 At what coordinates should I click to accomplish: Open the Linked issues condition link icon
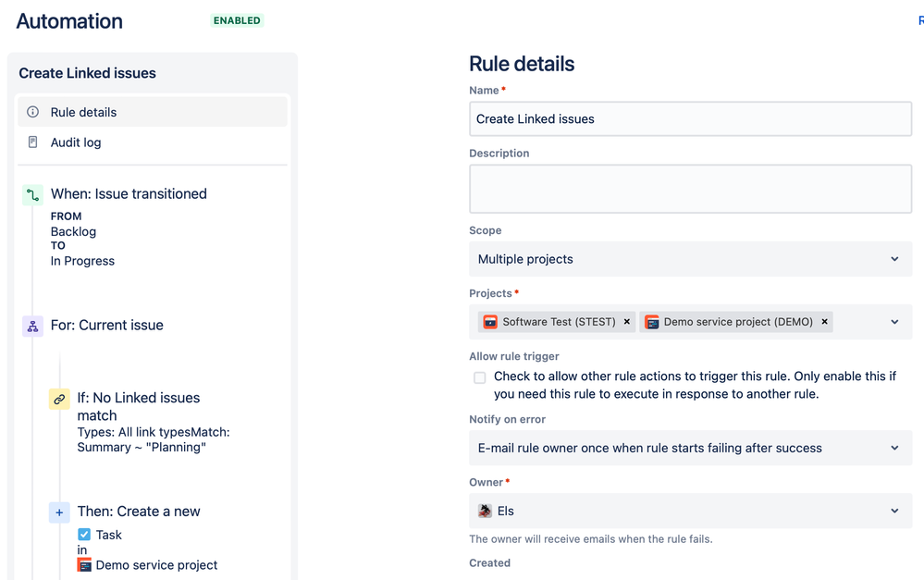coord(59,399)
